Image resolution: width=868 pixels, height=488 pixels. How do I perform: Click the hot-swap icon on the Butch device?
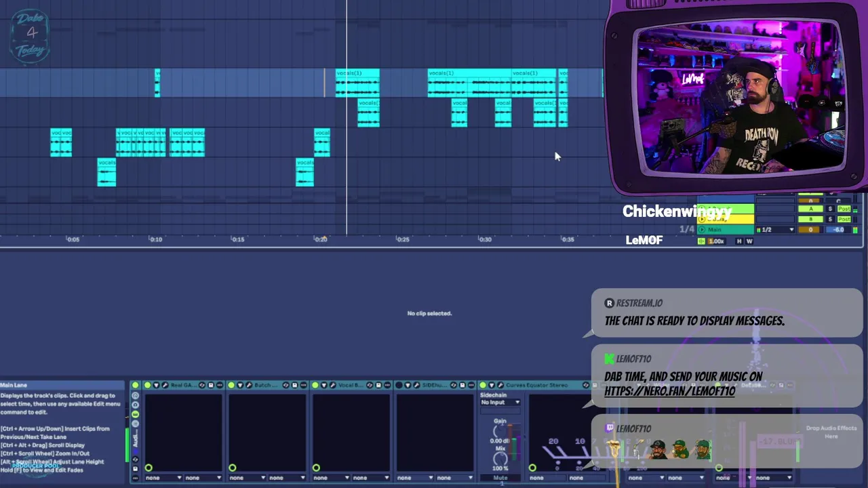(x=285, y=385)
